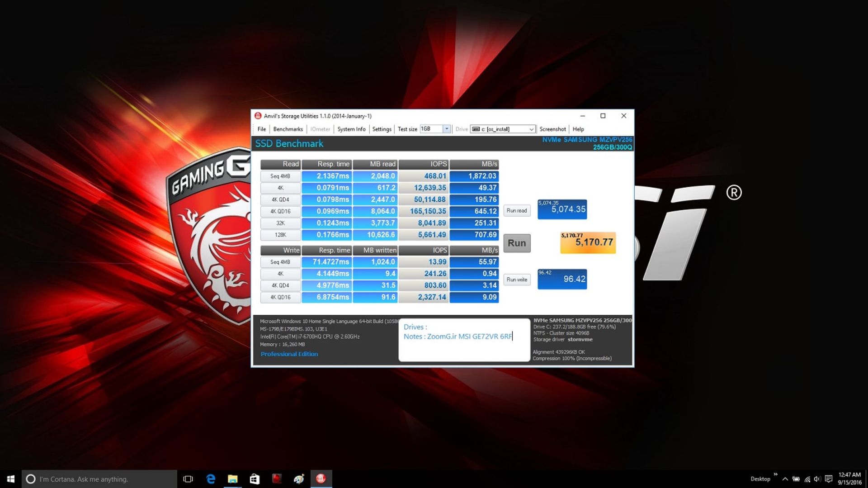
Task: Click the read 4K QD4 row label
Action: coord(280,200)
